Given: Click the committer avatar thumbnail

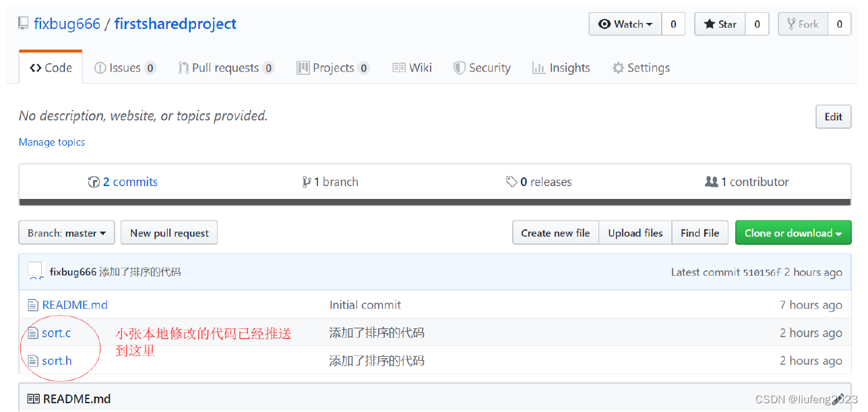Looking at the screenshot, I should pyautogui.click(x=35, y=271).
